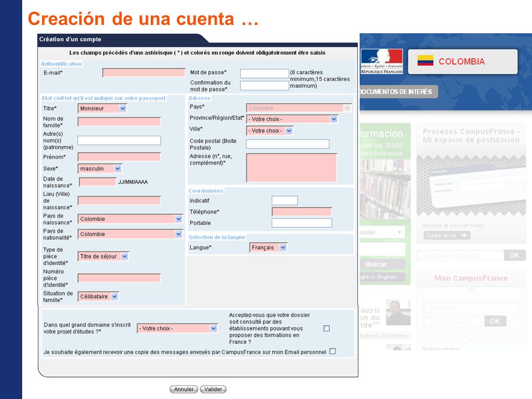
Task: Click the Nom de famille field
Action: [119, 122]
